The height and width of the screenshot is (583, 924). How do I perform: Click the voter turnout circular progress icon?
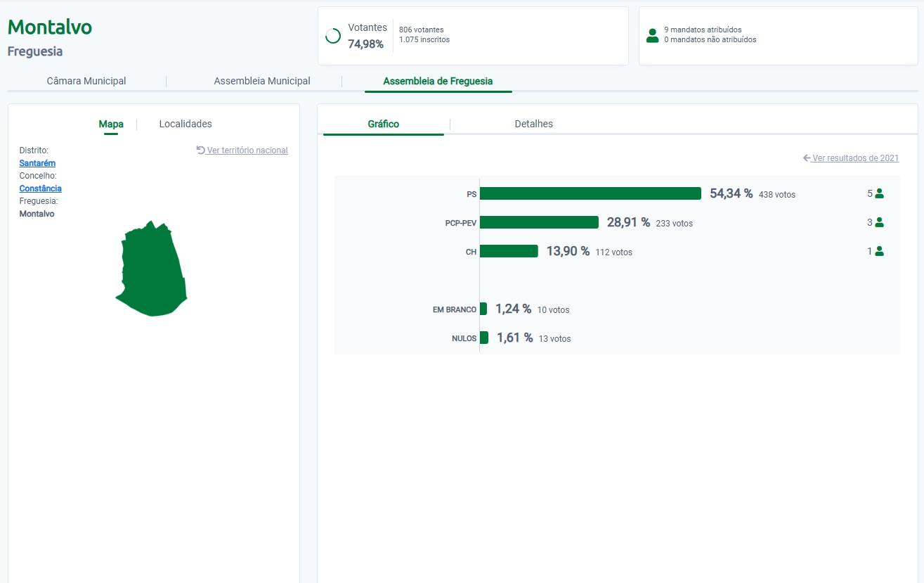point(333,36)
